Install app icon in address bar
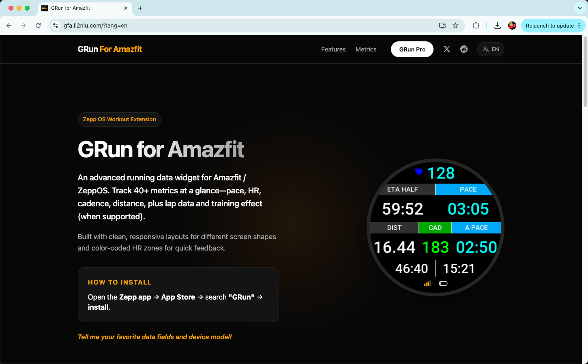The width and height of the screenshot is (588, 364). [442, 26]
